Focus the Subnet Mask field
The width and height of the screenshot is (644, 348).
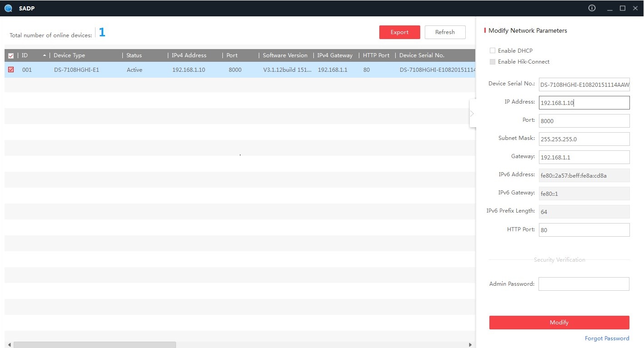pyautogui.click(x=584, y=139)
